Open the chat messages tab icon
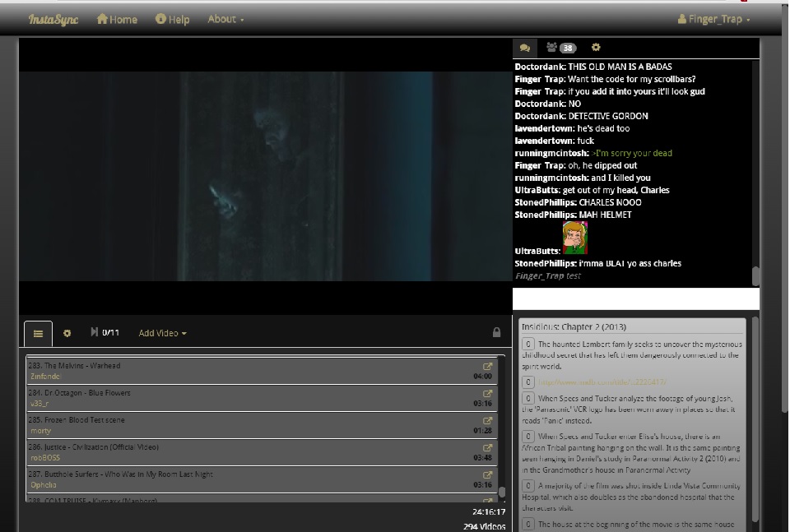Viewport: 790px width, 532px height. point(525,48)
